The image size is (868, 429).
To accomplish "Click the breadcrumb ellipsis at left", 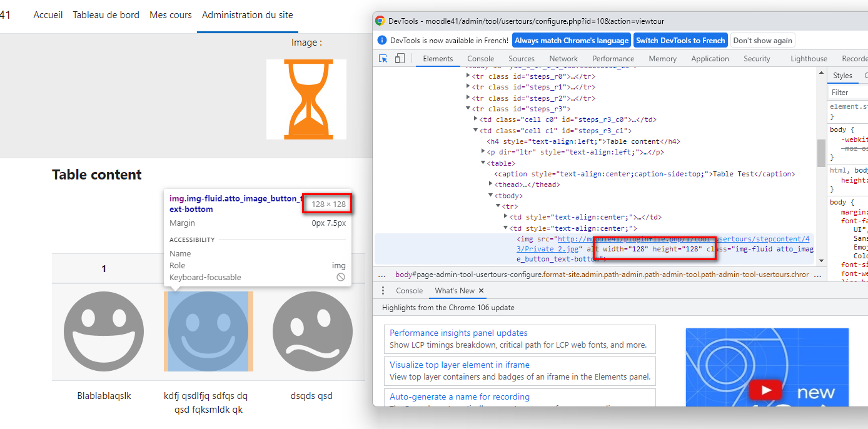I will [383, 275].
